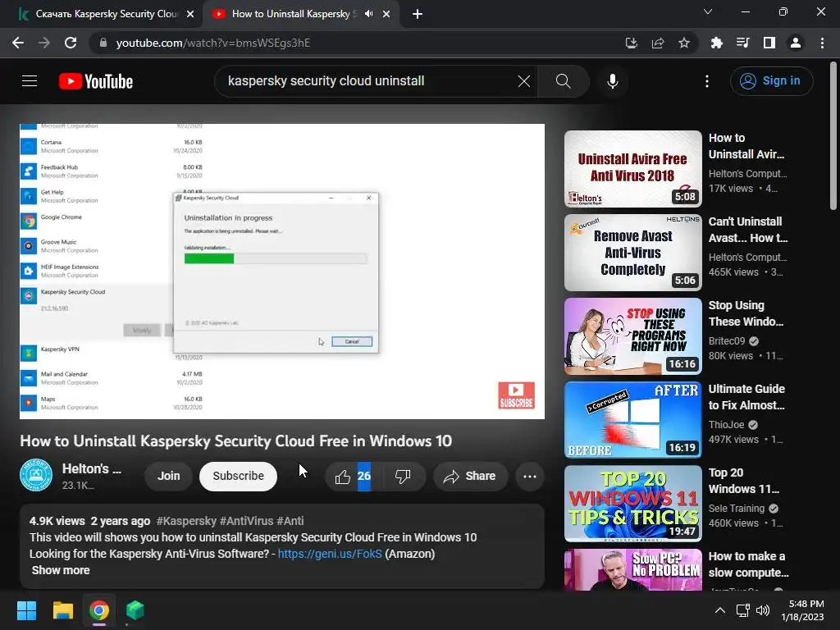Open tab search dropdown chevron
840x630 pixels.
(708, 11)
